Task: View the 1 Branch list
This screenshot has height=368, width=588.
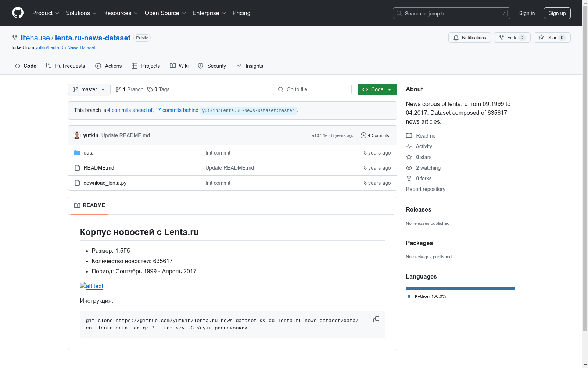Action: [129, 89]
